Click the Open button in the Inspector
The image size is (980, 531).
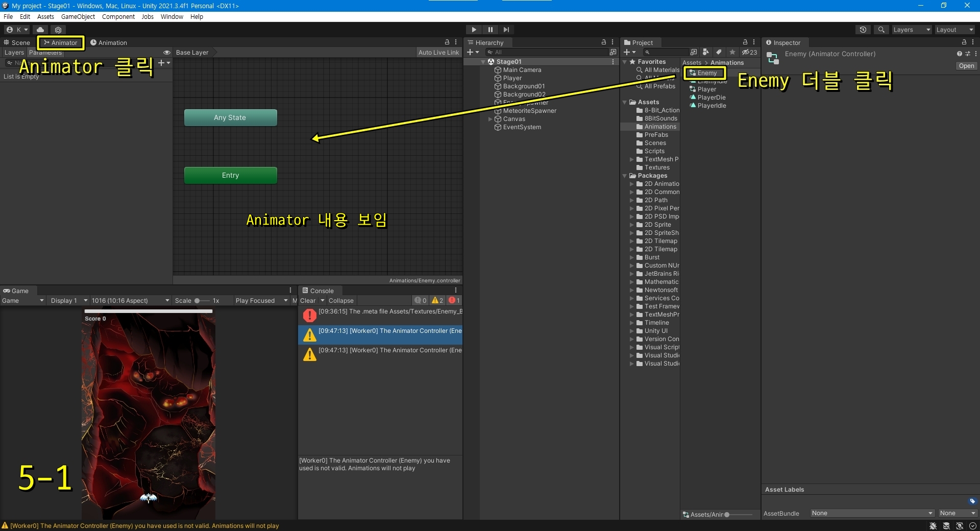pyautogui.click(x=966, y=66)
